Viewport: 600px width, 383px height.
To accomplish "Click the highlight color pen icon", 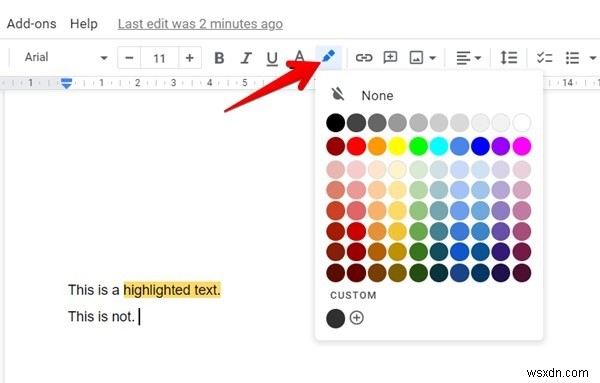I will click(328, 57).
